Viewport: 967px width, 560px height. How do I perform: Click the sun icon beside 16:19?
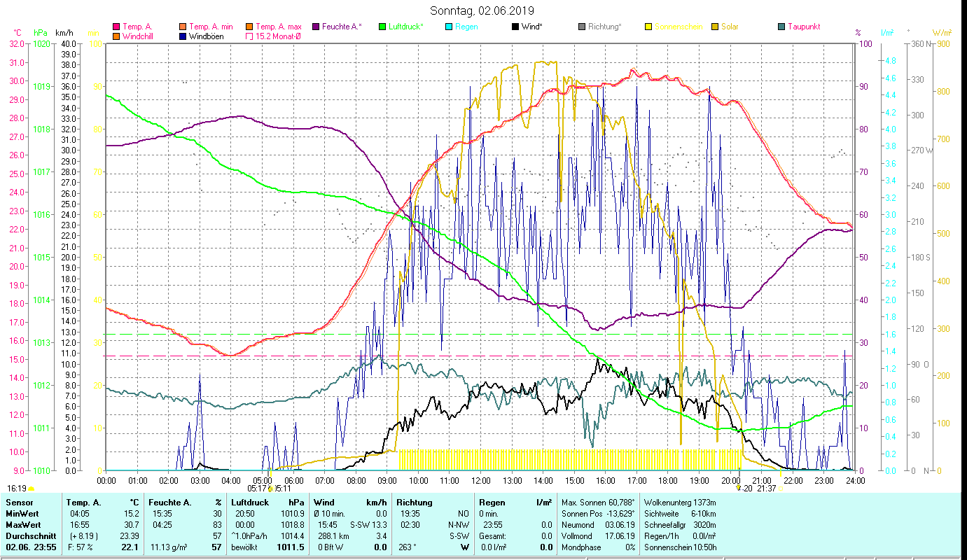click(x=31, y=489)
